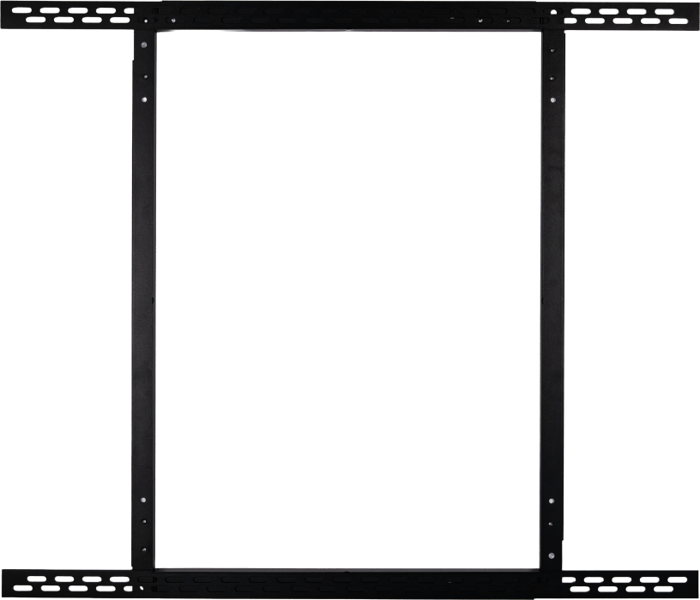Click the center of the bottom horizontal bar
The image size is (700, 600).
tap(348, 584)
